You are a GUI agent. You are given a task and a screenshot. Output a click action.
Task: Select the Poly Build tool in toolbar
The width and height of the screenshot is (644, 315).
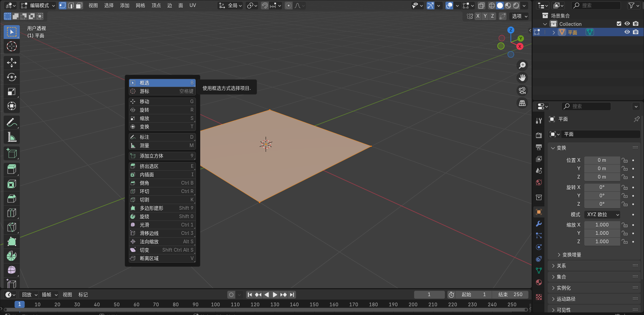tap(12, 242)
